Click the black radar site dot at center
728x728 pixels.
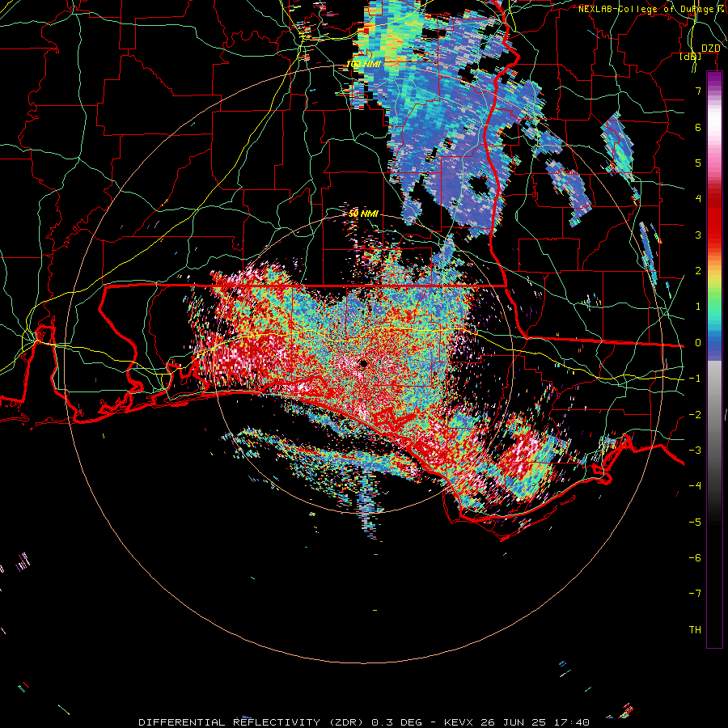(363, 363)
